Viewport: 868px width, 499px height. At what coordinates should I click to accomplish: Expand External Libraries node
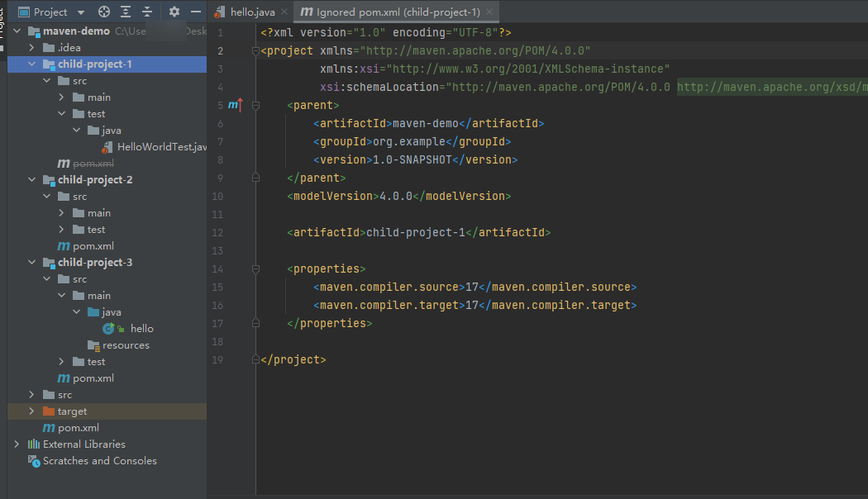tap(17, 444)
